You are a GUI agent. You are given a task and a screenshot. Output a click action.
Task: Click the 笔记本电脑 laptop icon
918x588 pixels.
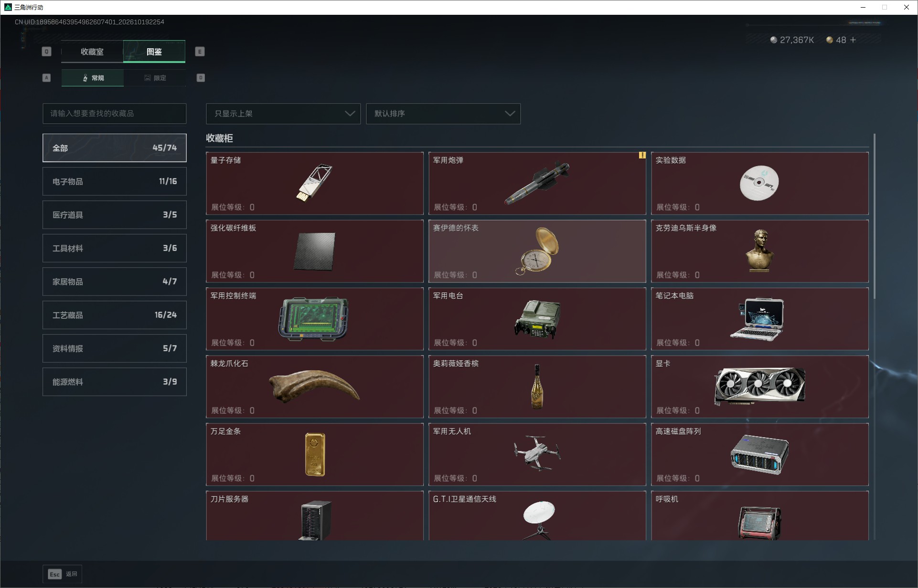tap(758, 319)
